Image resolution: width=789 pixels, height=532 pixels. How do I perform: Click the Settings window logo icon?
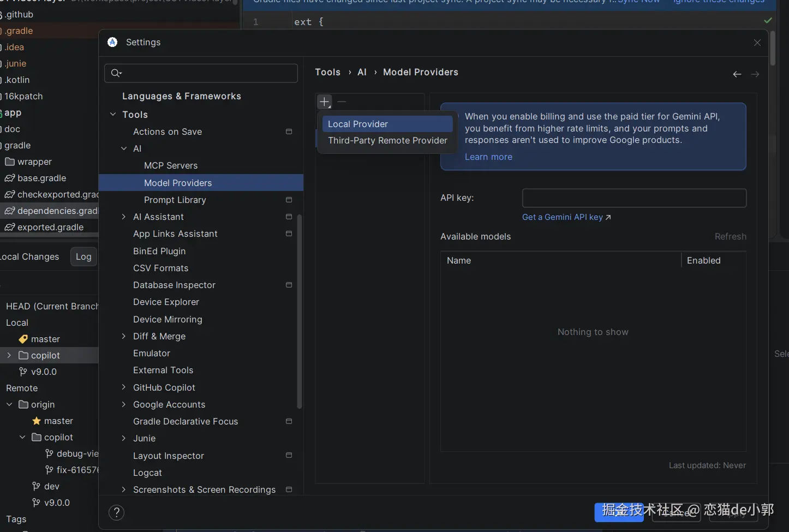(112, 42)
